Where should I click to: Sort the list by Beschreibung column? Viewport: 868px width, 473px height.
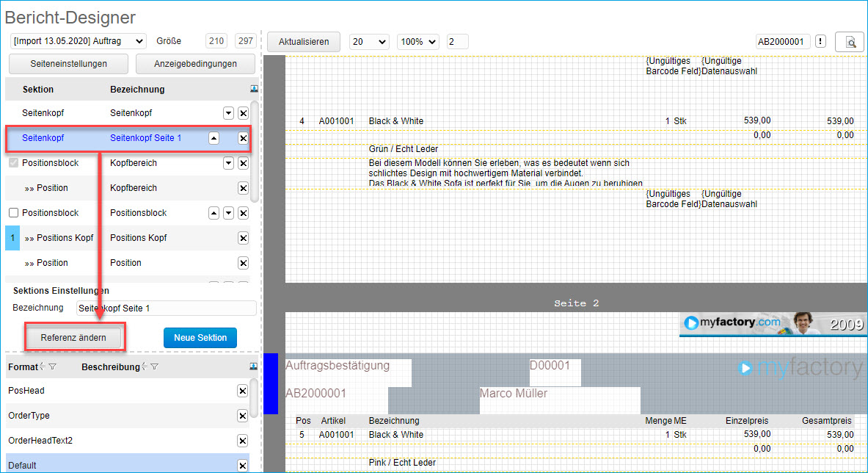145,367
